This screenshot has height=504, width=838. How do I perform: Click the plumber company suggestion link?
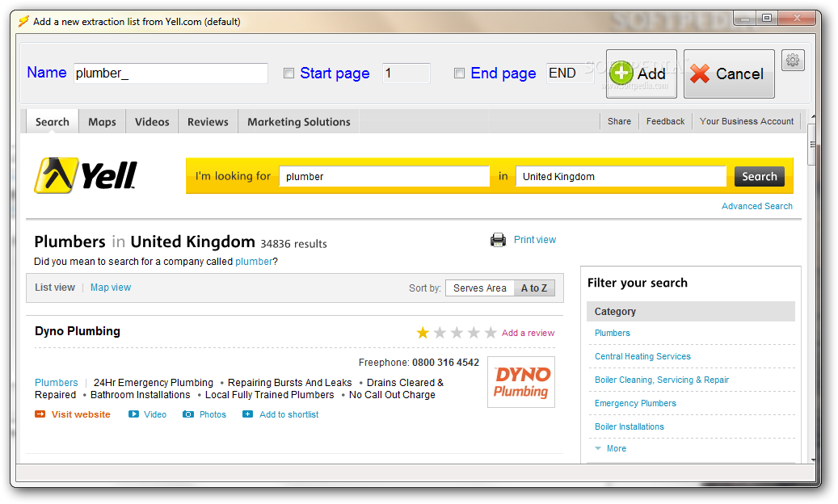tap(254, 262)
